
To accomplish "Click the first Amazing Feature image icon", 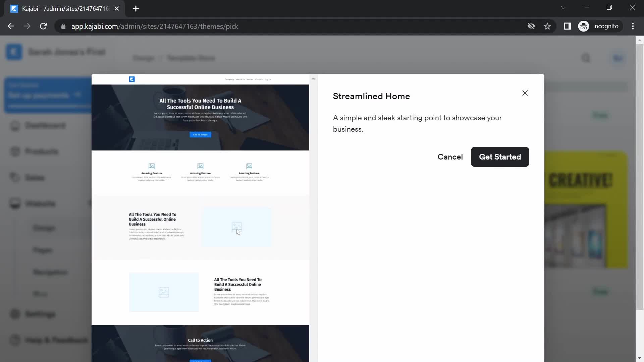I will pos(152,166).
